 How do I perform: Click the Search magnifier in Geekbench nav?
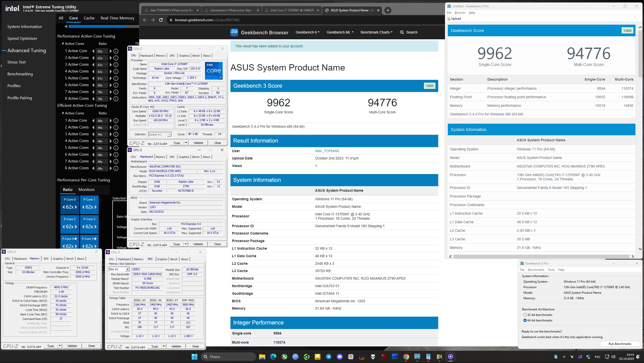(x=402, y=32)
